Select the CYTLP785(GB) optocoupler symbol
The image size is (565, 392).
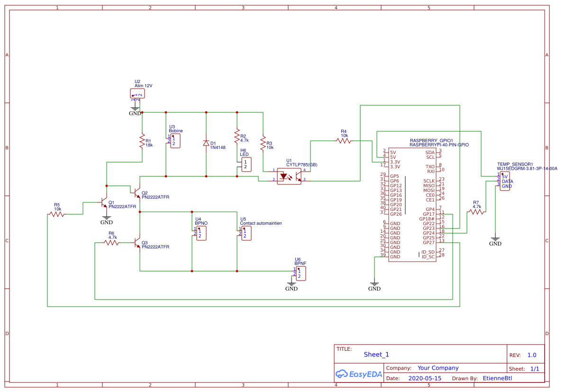click(x=290, y=176)
